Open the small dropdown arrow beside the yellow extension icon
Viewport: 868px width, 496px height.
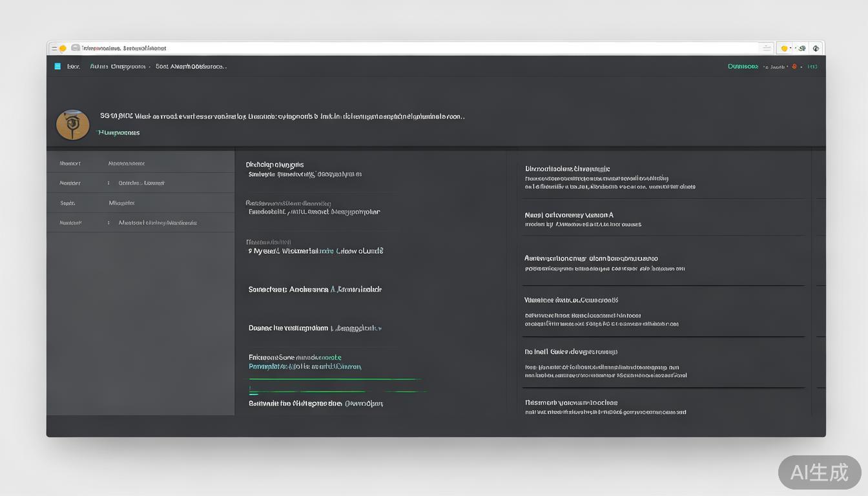coord(792,48)
